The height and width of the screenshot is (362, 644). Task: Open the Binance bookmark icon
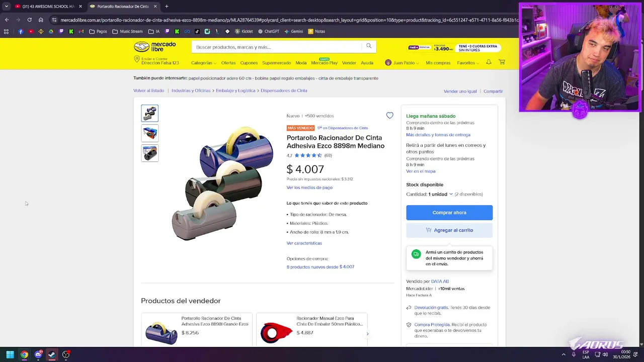(41, 31)
